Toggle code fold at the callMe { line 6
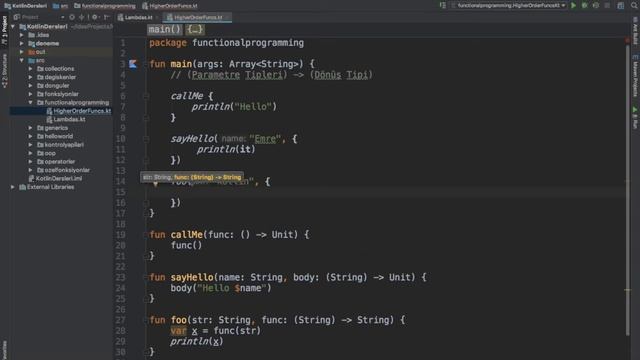640x360 pixels. (146, 96)
